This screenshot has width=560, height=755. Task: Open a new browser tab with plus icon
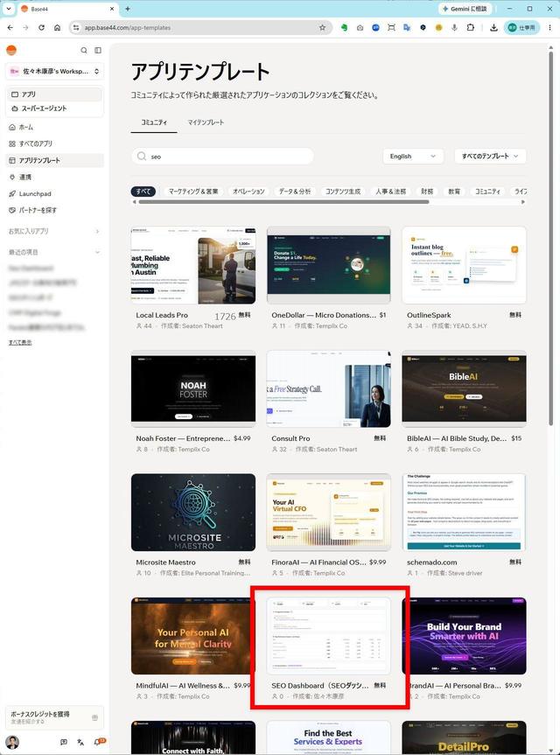tap(128, 9)
